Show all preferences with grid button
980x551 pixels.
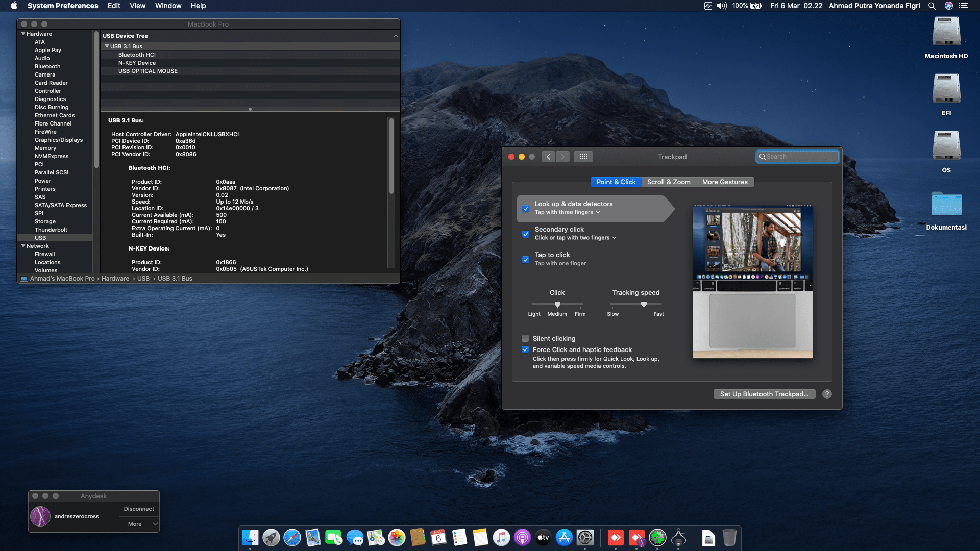click(583, 157)
